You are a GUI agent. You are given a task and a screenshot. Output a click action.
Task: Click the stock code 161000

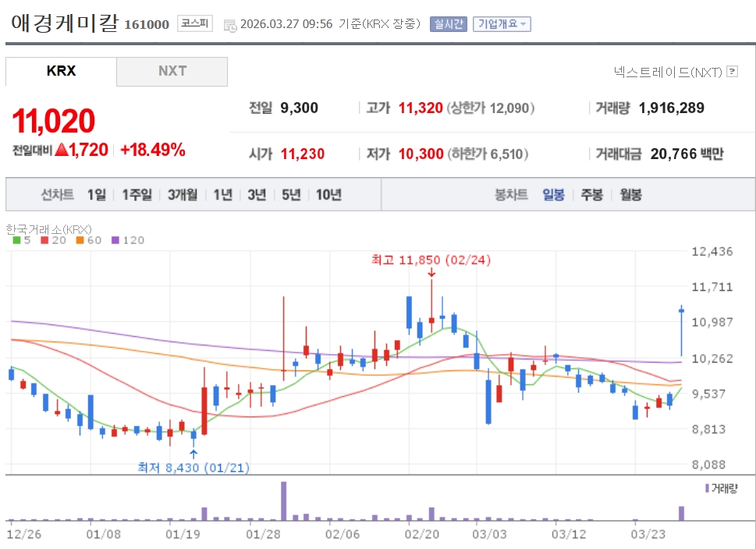pyautogui.click(x=147, y=25)
